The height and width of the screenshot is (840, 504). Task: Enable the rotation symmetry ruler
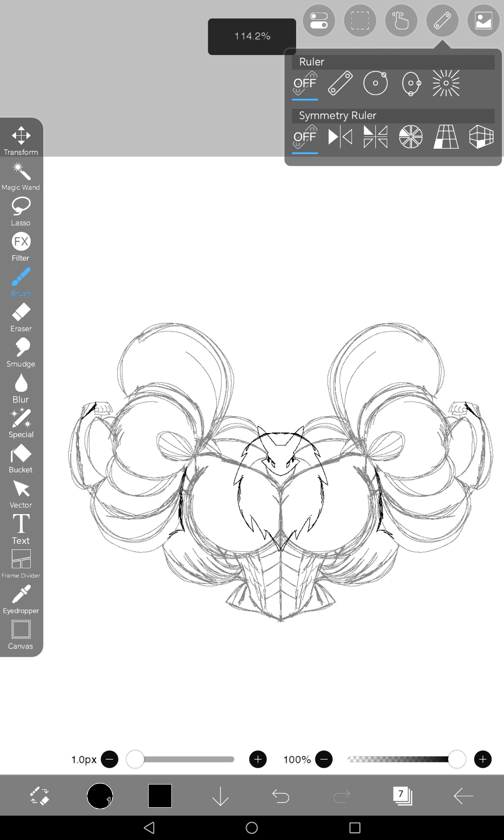coord(411,137)
